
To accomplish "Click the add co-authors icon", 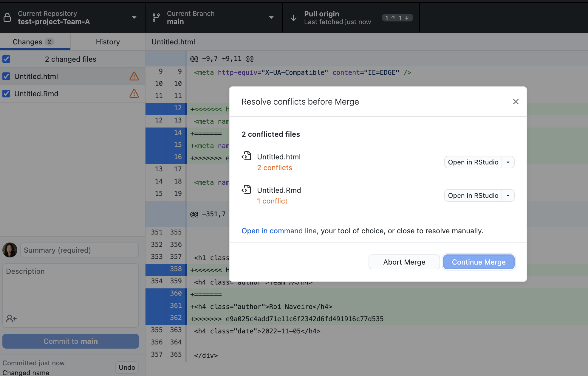I will (x=11, y=318).
